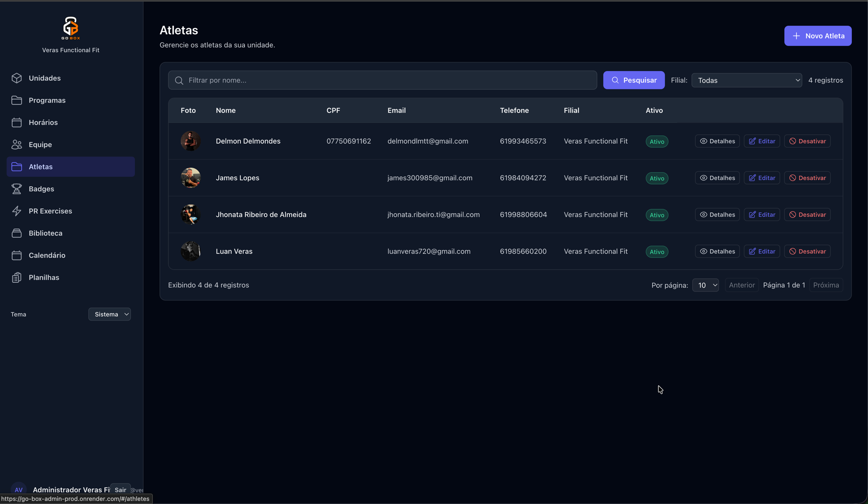Click the Horários calendar icon
868x504 pixels.
pyautogui.click(x=16, y=122)
